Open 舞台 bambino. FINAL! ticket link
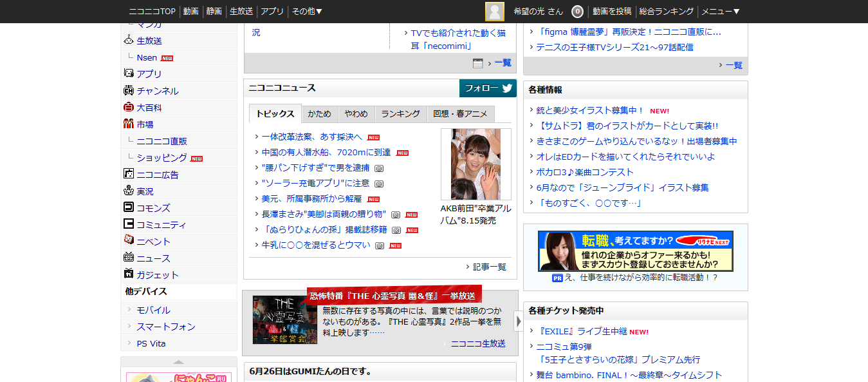Screen dimensions: 868x382 [x=629, y=375]
